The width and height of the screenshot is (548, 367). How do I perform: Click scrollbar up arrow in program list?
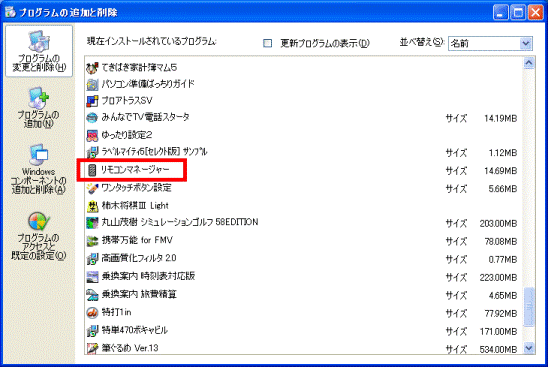point(529,63)
